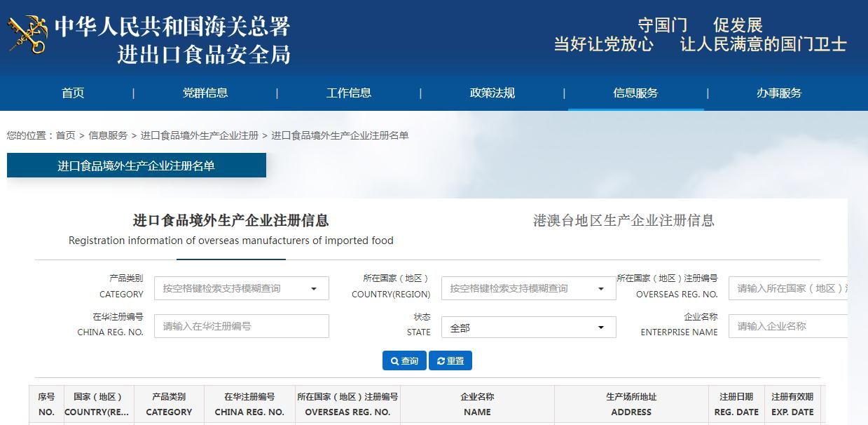The width and height of the screenshot is (868, 425).
Task: Select 信息服务 navigation menu item
Action: click(x=635, y=93)
